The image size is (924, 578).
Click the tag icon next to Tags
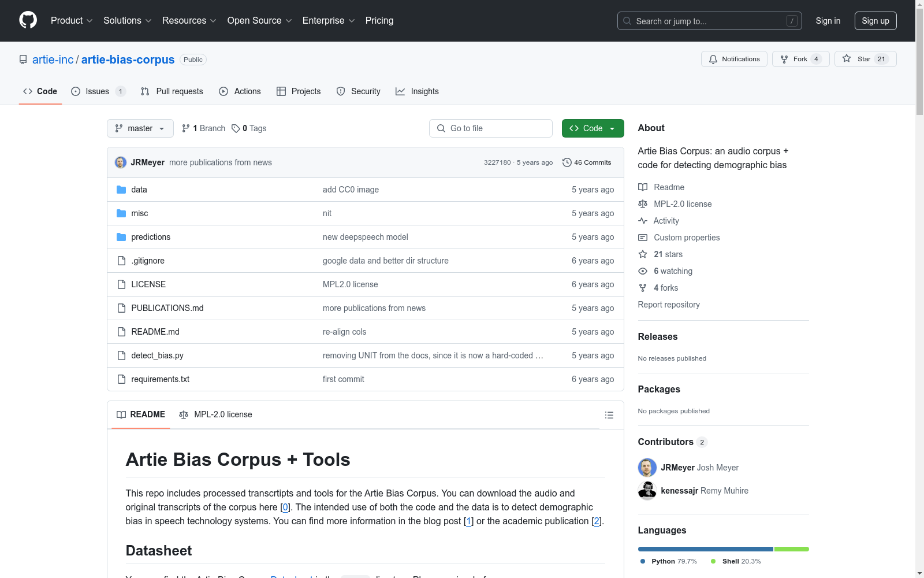236,128
